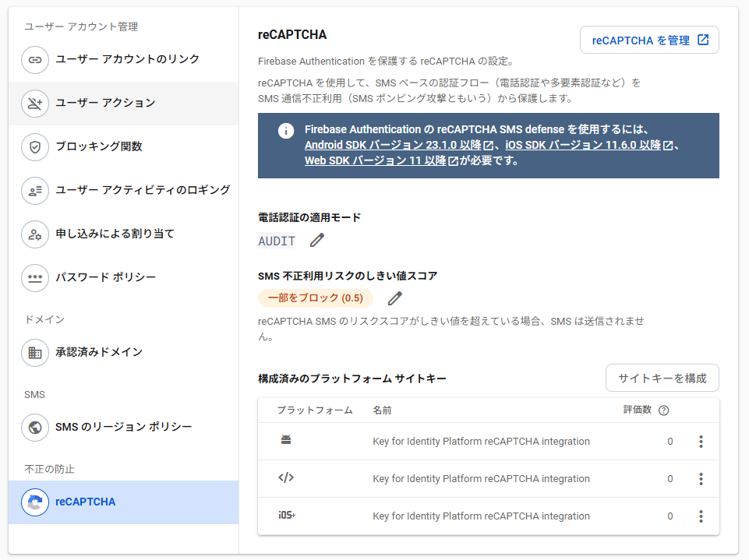Click the shield icon beside ブロッキング関数
The height and width of the screenshot is (560, 749).
35,147
